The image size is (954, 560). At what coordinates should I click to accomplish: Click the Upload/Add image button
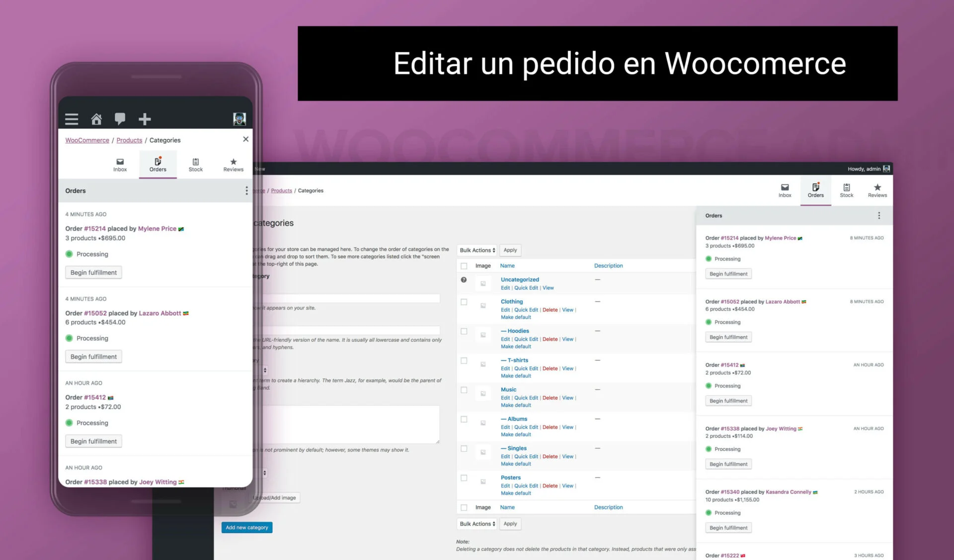point(275,497)
